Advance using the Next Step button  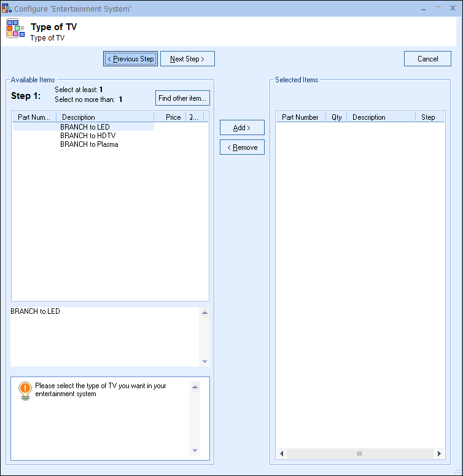[x=187, y=59]
